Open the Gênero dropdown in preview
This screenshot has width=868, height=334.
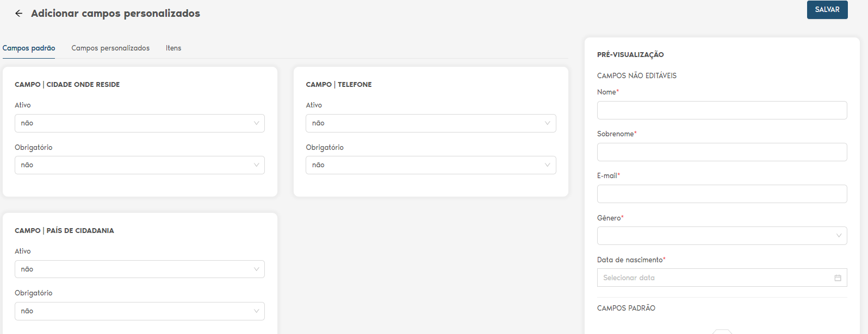(721, 236)
